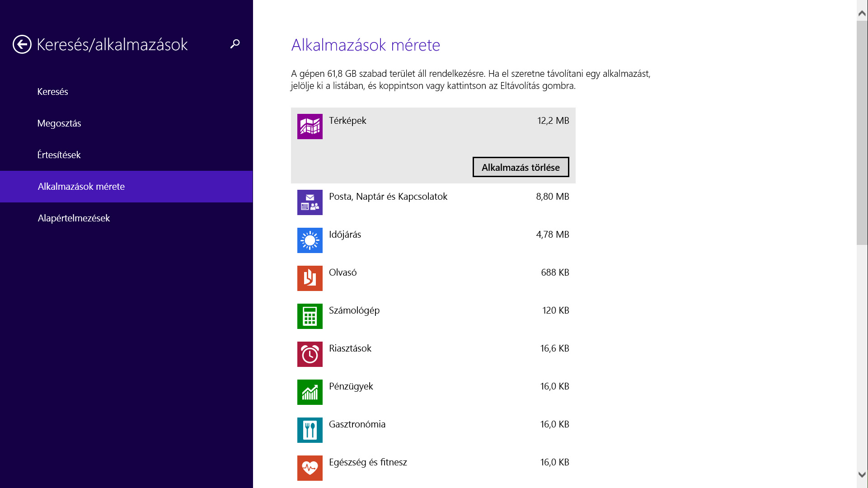Select Posta, Naptár és Kapcsolatok icon
The width and height of the screenshot is (868, 488).
(x=310, y=202)
